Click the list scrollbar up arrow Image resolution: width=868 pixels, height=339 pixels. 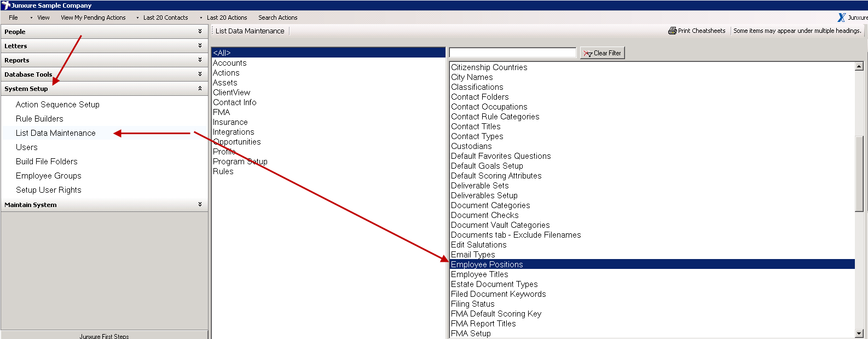pos(859,66)
